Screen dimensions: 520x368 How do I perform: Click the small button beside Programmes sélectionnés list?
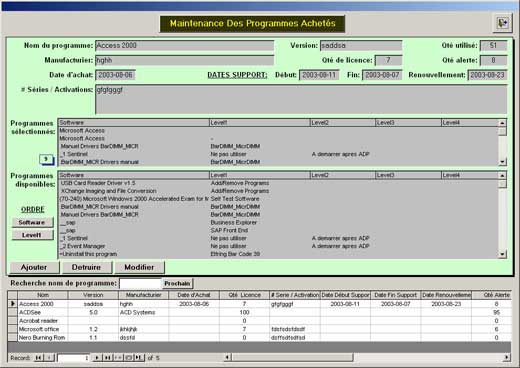tap(46, 160)
